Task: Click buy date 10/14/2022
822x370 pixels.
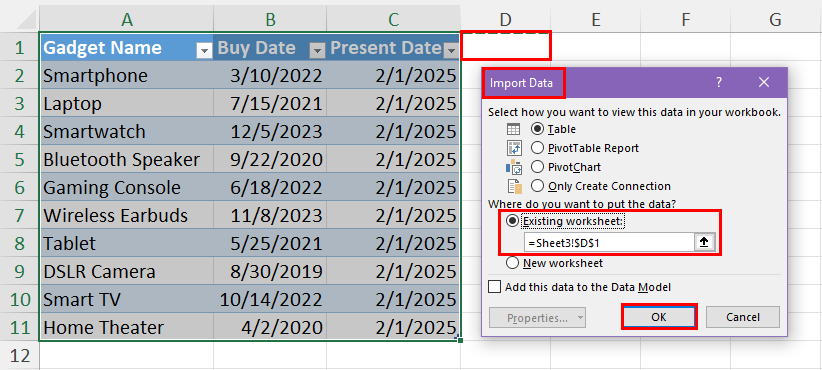Action: click(270, 299)
